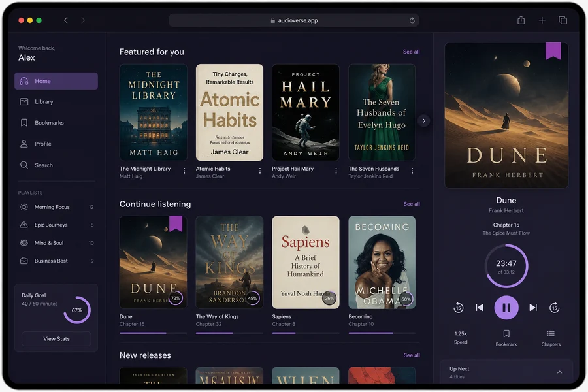Click The Way of Kings progress bar
This screenshot has width=588, height=392.
pyautogui.click(x=229, y=333)
